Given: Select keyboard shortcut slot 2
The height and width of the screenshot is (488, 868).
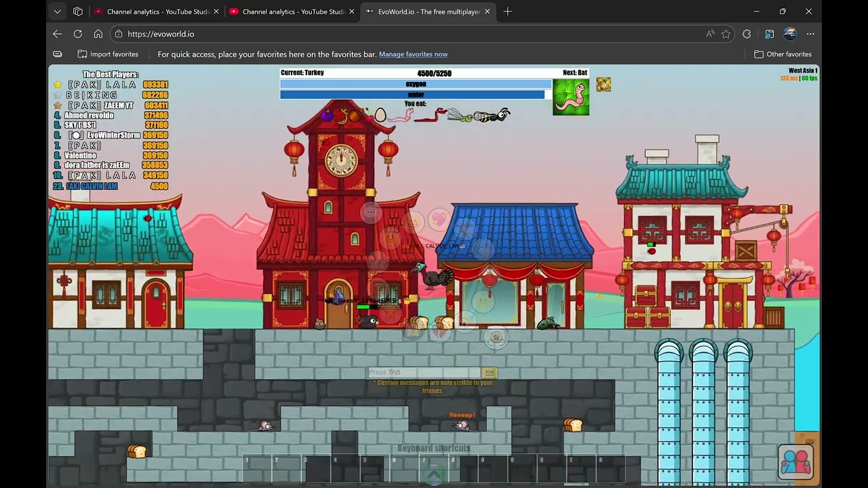Looking at the screenshot, I should tap(286, 468).
